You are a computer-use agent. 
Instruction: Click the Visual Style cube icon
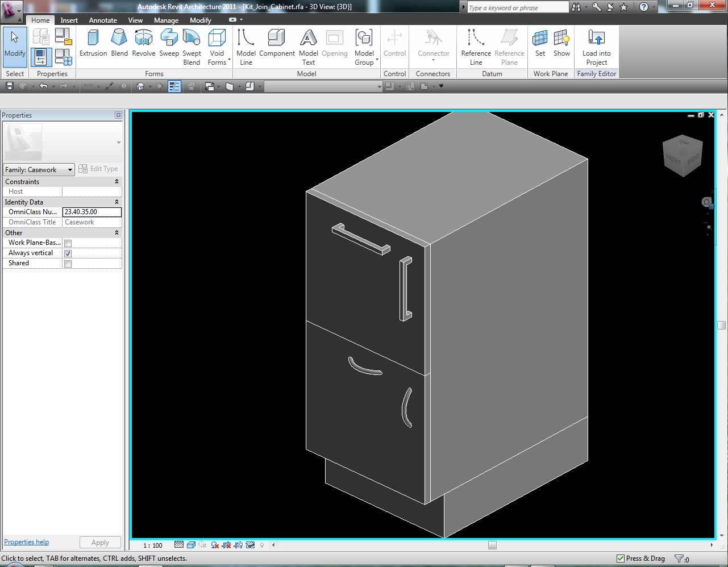pyautogui.click(x=191, y=545)
